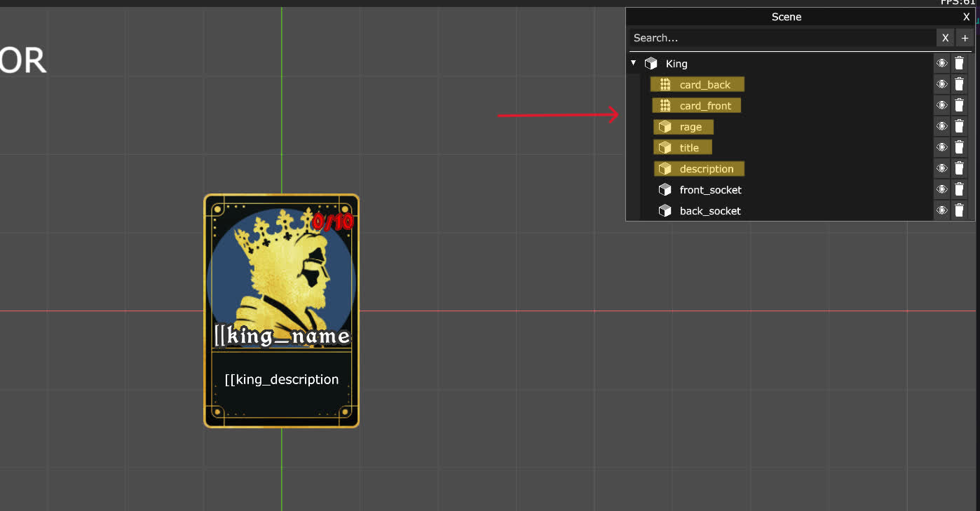Collapse the King node tree
Image resolution: width=980 pixels, height=511 pixels.
click(634, 63)
